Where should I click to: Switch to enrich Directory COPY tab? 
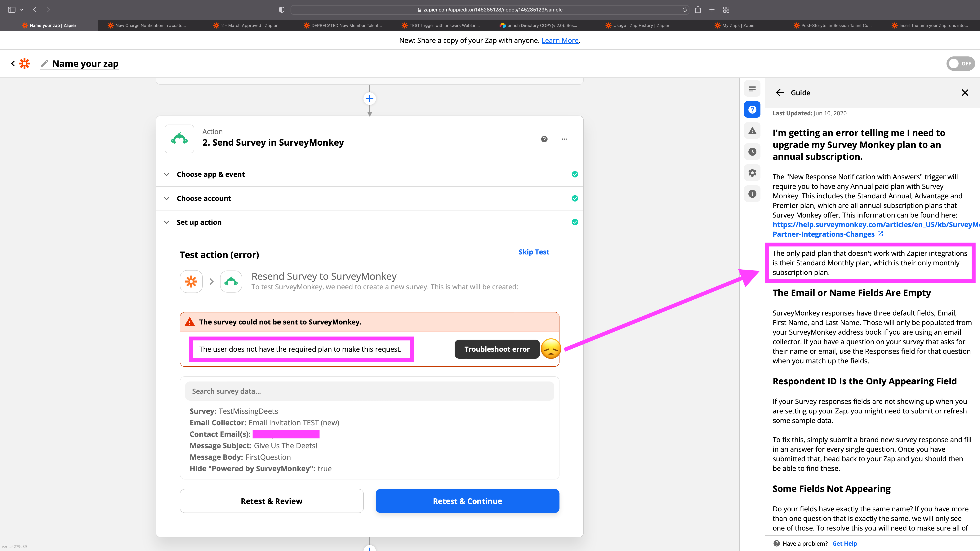pos(539,25)
